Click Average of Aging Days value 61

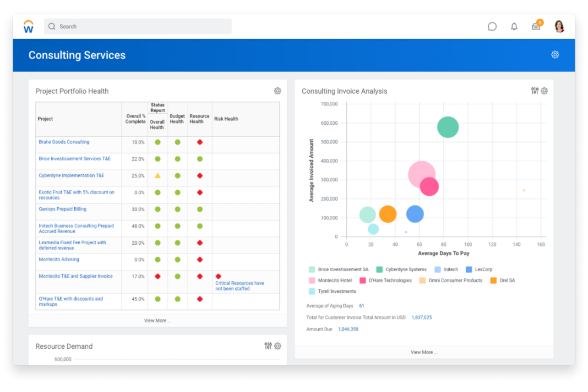coord(362,306)
